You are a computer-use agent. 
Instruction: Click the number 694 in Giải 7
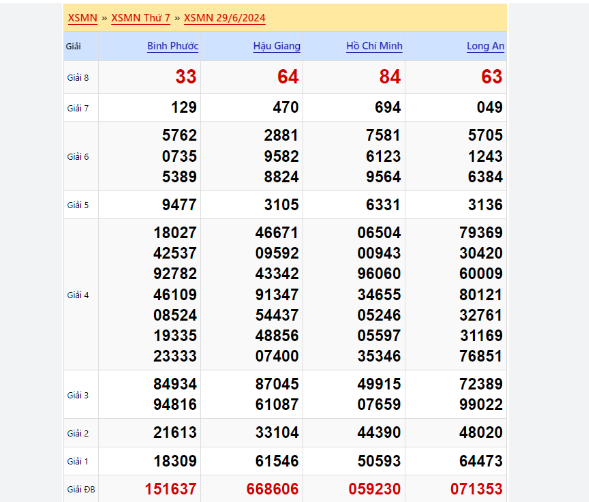click(388, 107)
